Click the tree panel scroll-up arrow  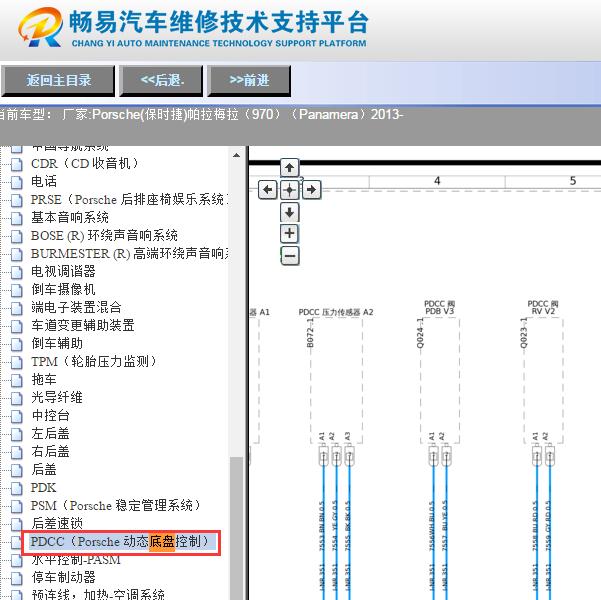click(236, 155)
